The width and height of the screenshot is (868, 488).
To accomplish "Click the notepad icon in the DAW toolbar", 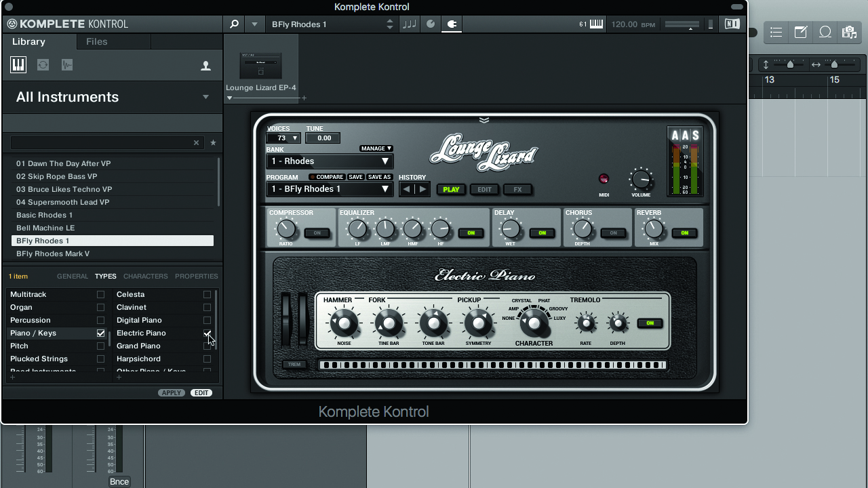I will tap(801, 33).
